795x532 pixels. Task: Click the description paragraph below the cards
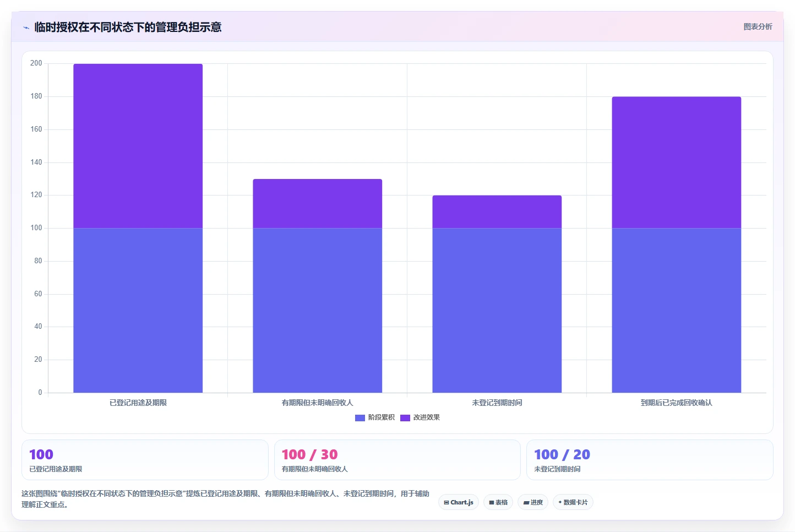pos(226,499)
